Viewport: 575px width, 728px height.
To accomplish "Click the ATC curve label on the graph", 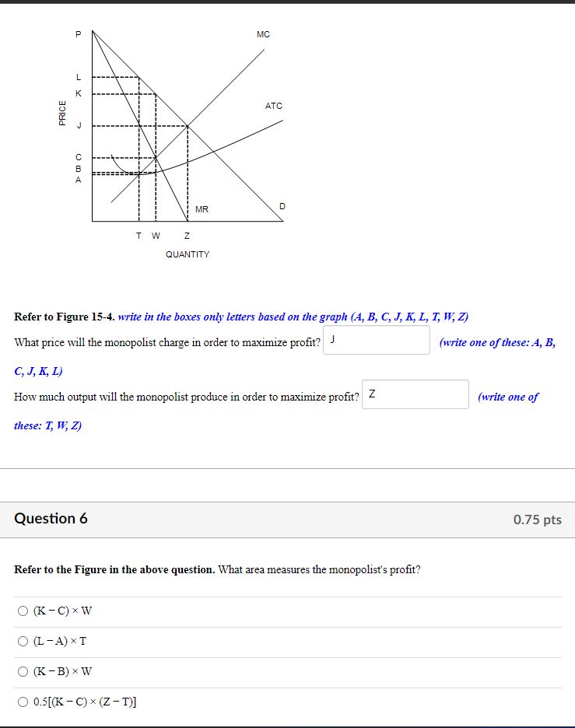I will pyautogui.click(x=274, y=106).
